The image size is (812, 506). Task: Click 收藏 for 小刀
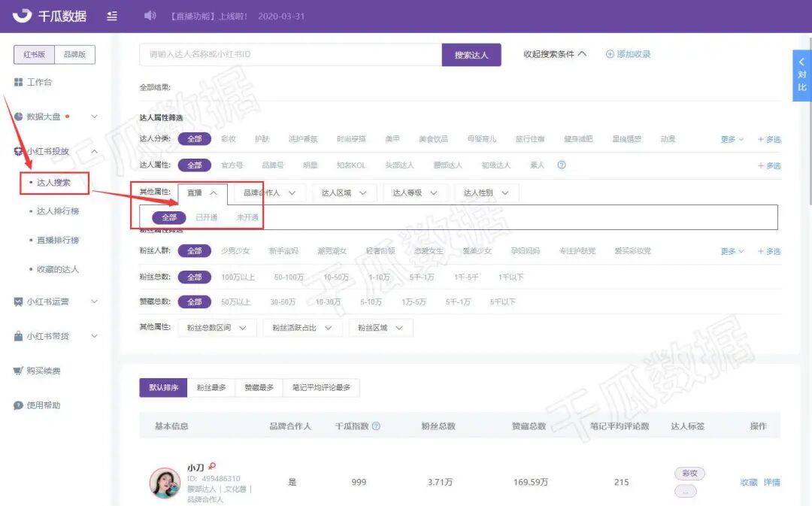click(x=749, y=482)
